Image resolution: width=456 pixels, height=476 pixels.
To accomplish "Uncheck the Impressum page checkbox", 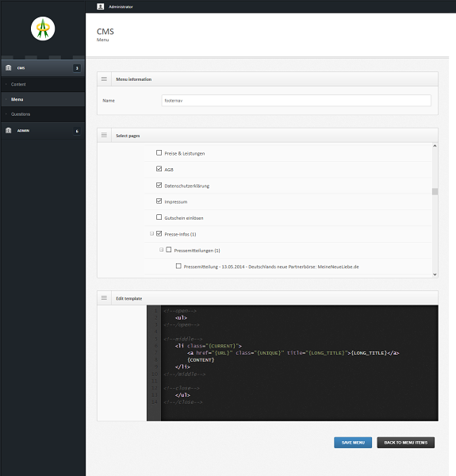I will point(159,201).
